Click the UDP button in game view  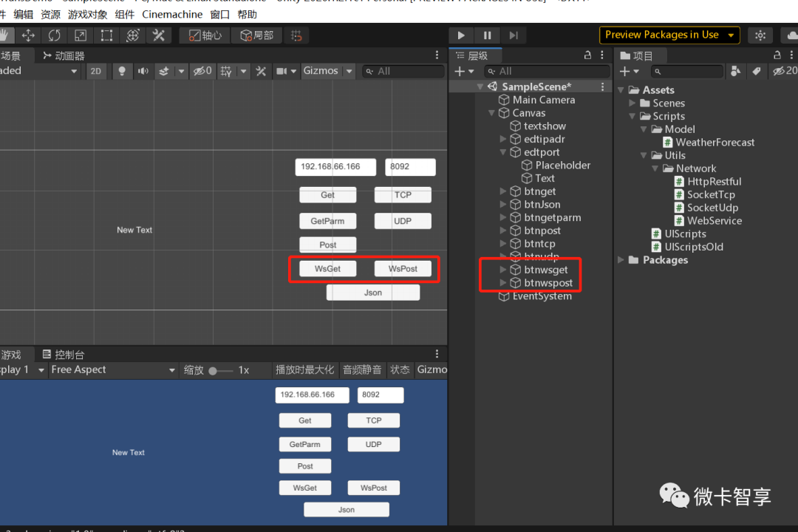[374, 444]
